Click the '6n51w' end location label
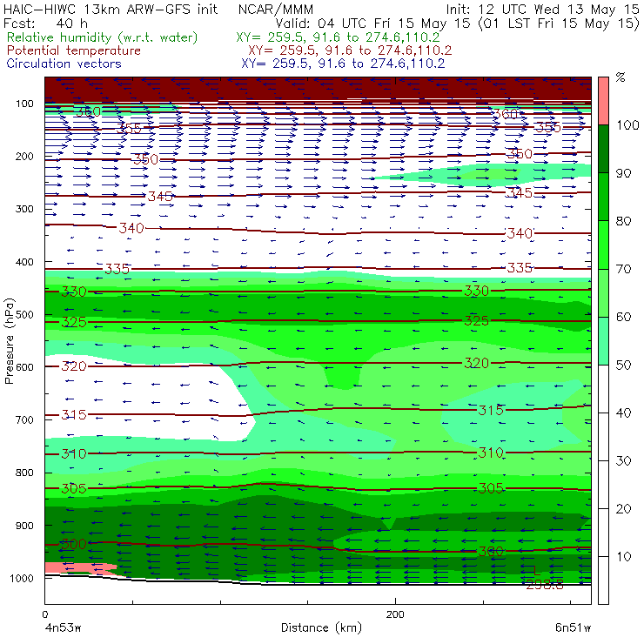This screenshot has width=644, height=644. click(x=573, y=628)
